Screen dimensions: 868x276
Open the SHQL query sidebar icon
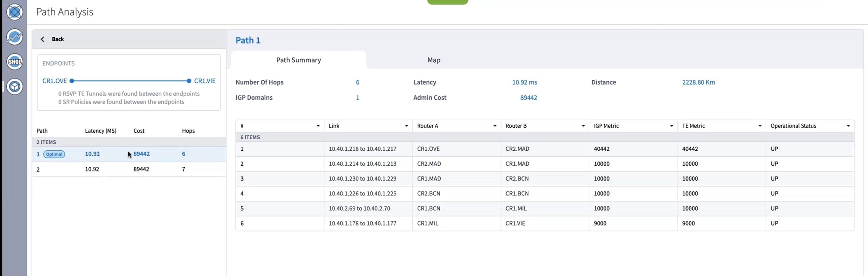coord(14,62)
